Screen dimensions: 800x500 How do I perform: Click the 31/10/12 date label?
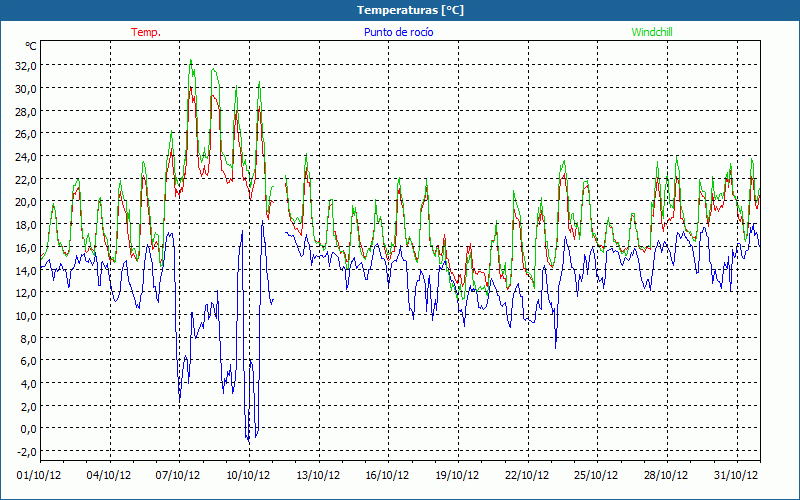point(736,476)
